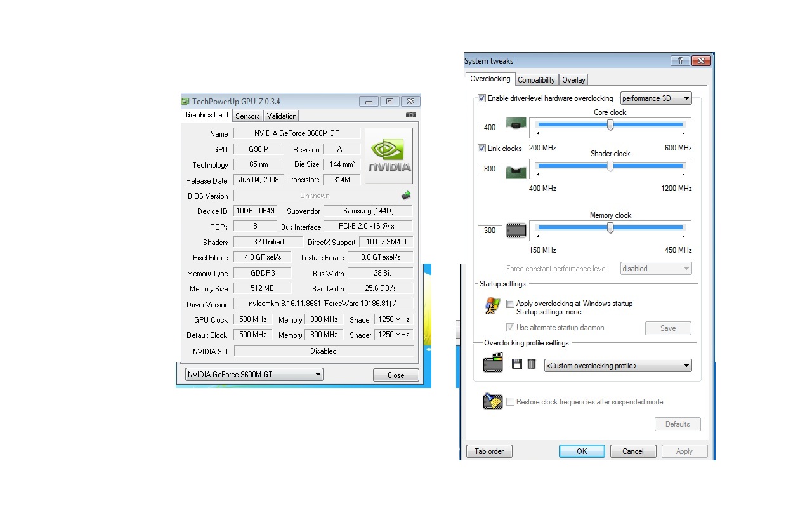Select the Compatibility tab
This screenshot has height=508, width=812.
[x=536, y=80]
